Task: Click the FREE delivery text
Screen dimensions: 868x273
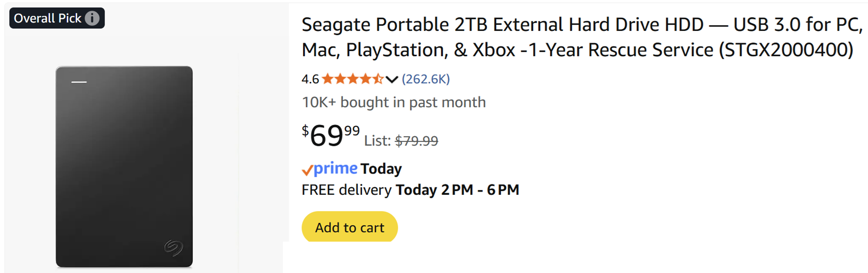Action: pyautogui.click(x=346, y=190)
